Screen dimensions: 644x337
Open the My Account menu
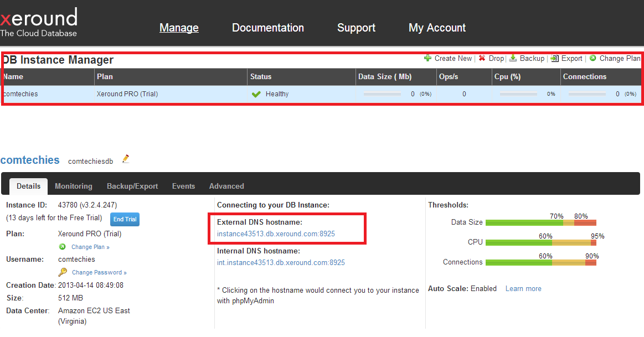tap(437, 28)
